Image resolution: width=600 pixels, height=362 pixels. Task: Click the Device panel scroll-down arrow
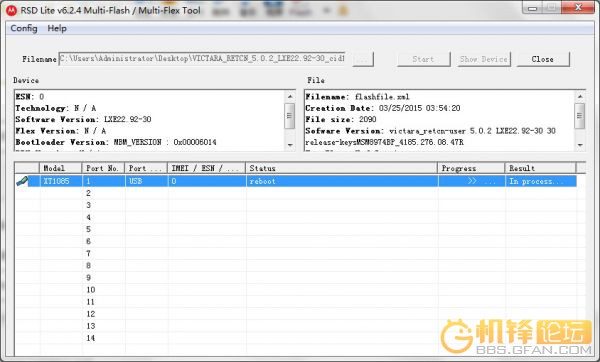pos(290,145)
